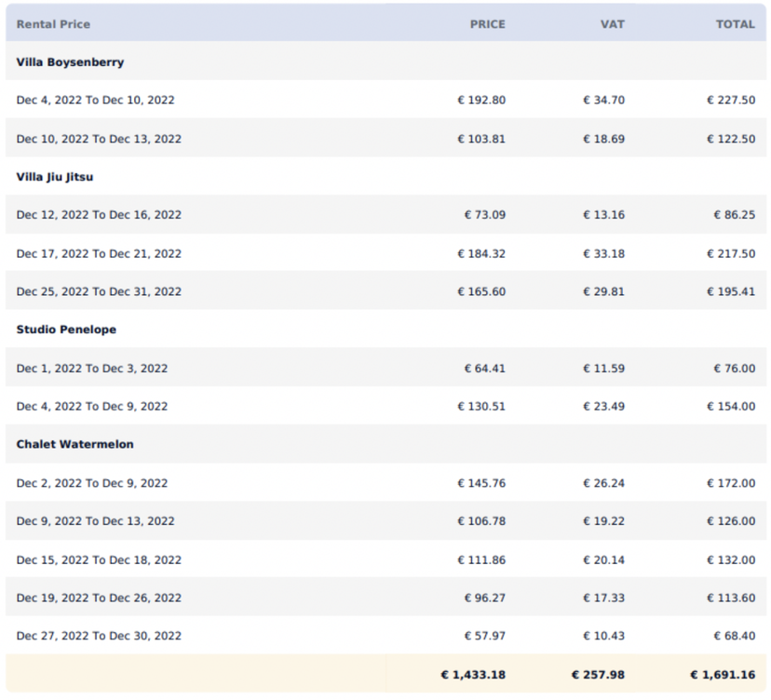
Task: Select the Chalet Watermelon group row
Action: tap(74, 444)
